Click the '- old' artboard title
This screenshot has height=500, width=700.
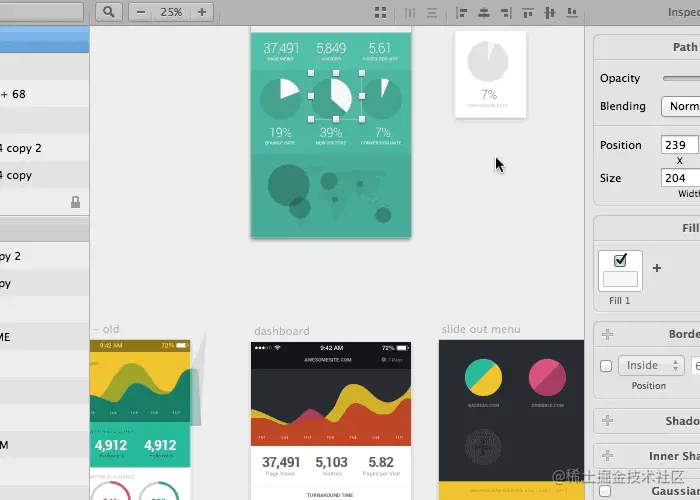(x=106, y=329)
